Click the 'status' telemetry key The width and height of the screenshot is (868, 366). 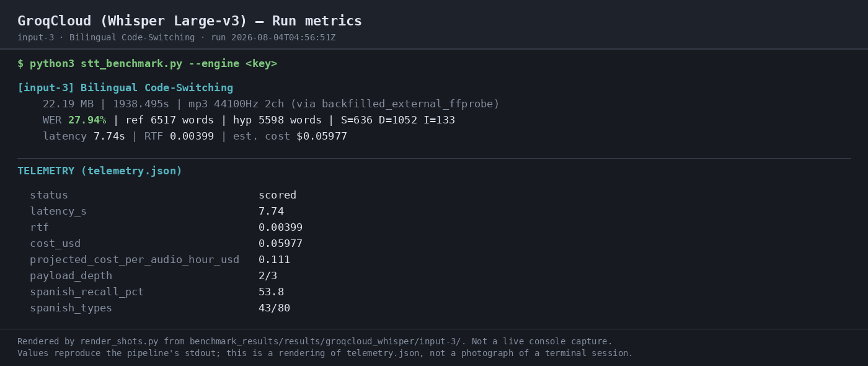[49, 195]
